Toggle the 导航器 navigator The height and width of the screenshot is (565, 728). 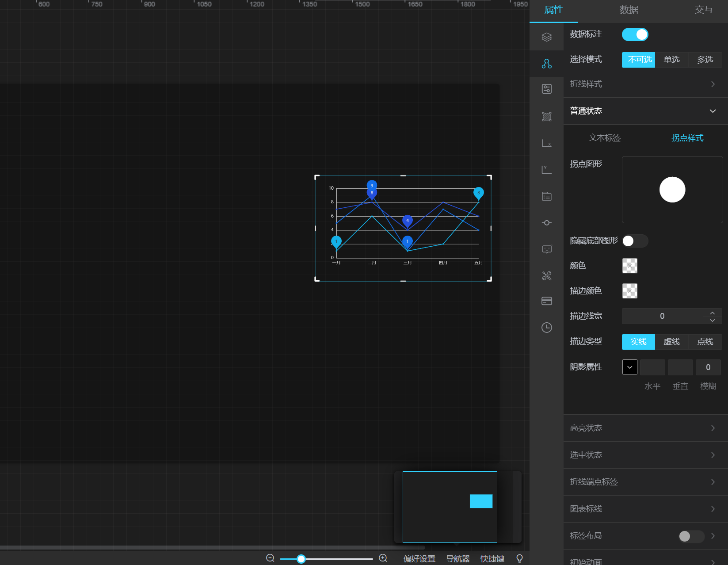458,559
